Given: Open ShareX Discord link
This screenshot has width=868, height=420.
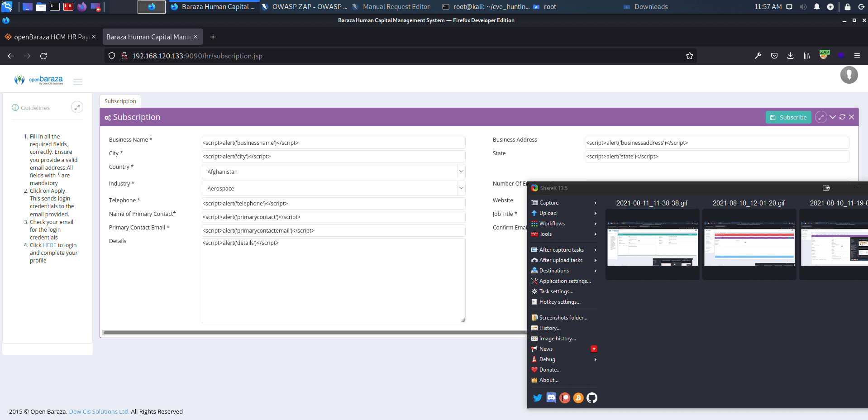Looking at the screenshot, I should 551,398.
